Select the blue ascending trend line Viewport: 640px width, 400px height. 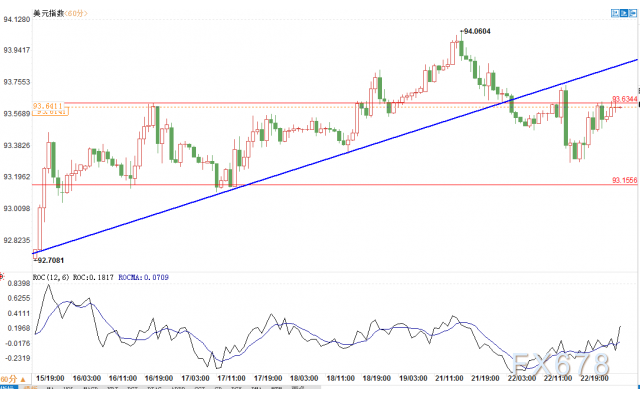(x=335, y=157)
